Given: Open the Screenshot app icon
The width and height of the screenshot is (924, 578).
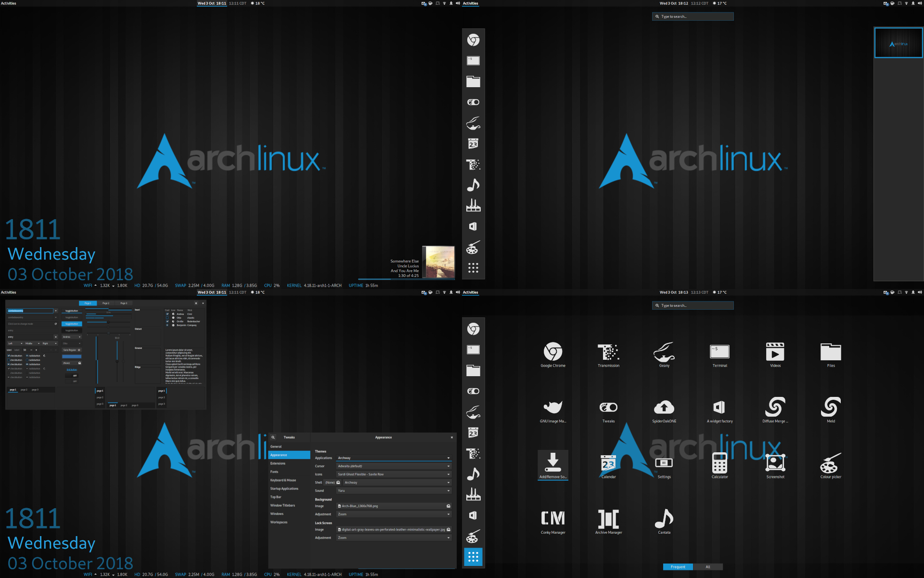Looking at the screenshot, I should tap(775, 466).
